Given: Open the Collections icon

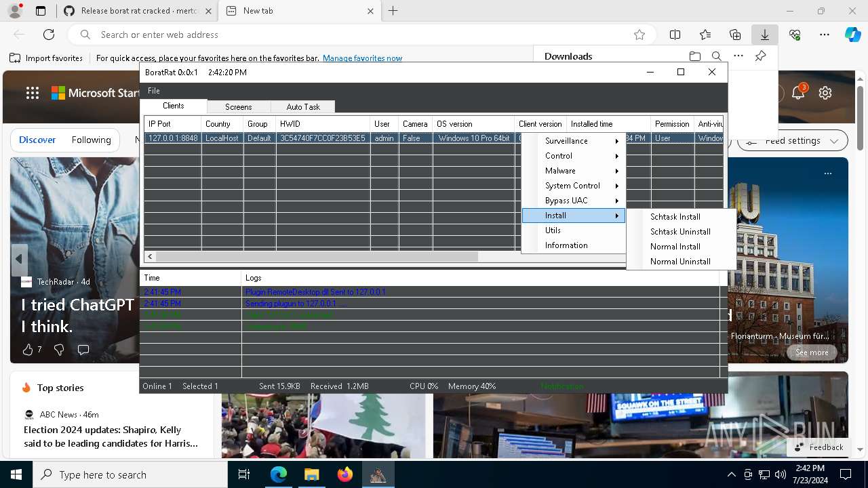Looking at the screenshot, I should pos(735,35).
